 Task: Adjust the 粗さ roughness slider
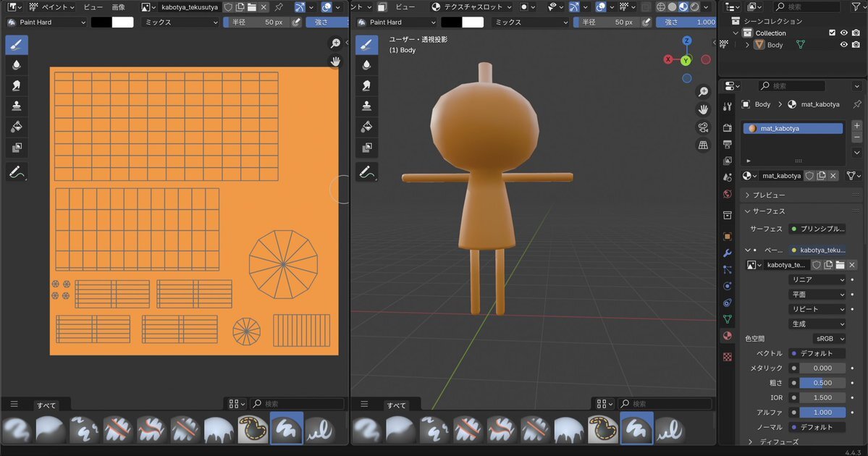pos(822,383)
